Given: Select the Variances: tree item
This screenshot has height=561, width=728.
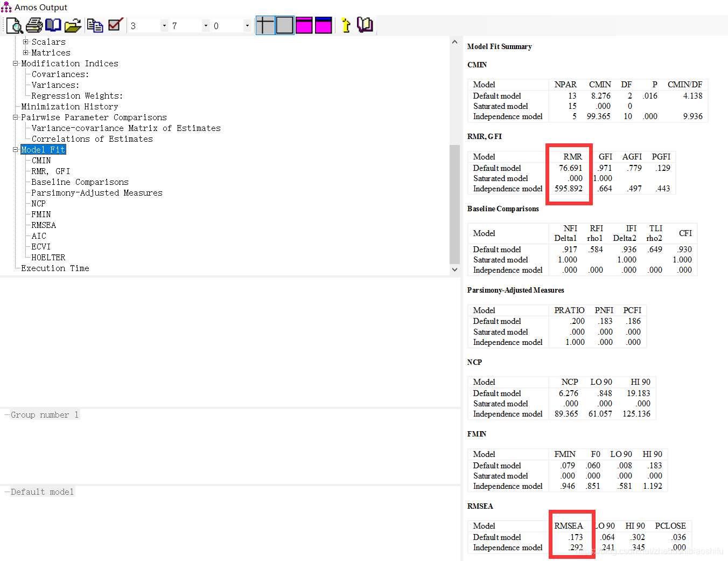Looking at the screenshot, I should coord(55,85).
